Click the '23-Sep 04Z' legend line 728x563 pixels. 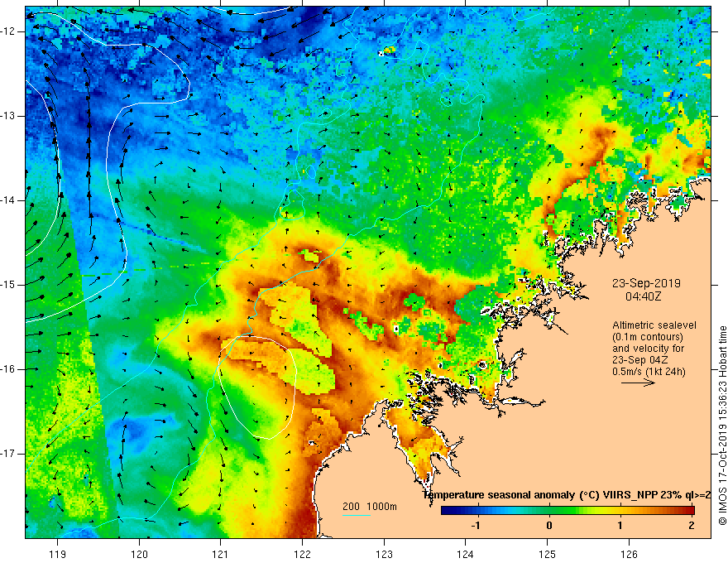point(640,360)
